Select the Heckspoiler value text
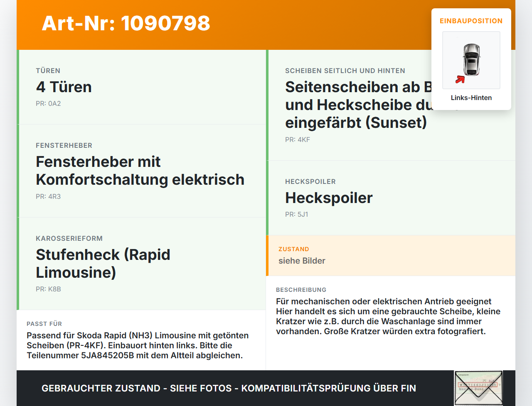This screenshot has width=532, height=406. point(329,198)
